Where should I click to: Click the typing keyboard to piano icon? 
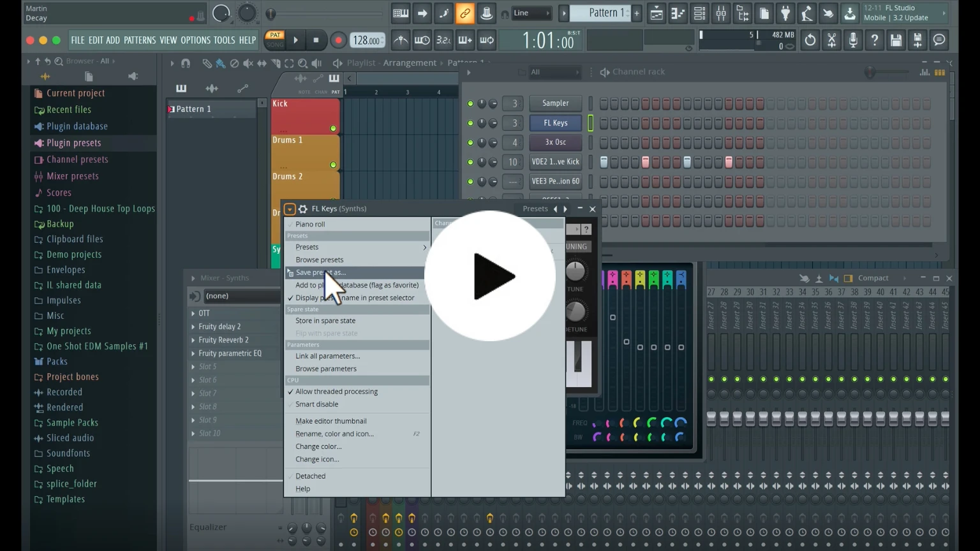coord(401,13)
